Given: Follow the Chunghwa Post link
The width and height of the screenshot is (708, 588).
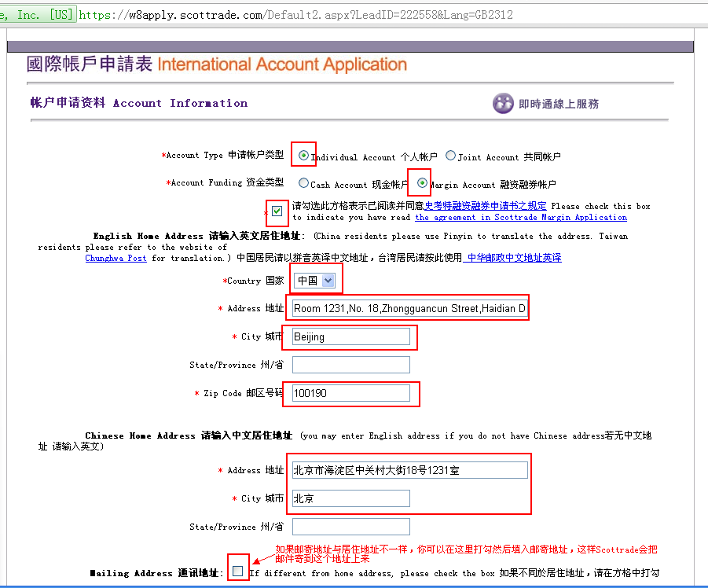Looking at the screenshot, I should tap(116, 258).
